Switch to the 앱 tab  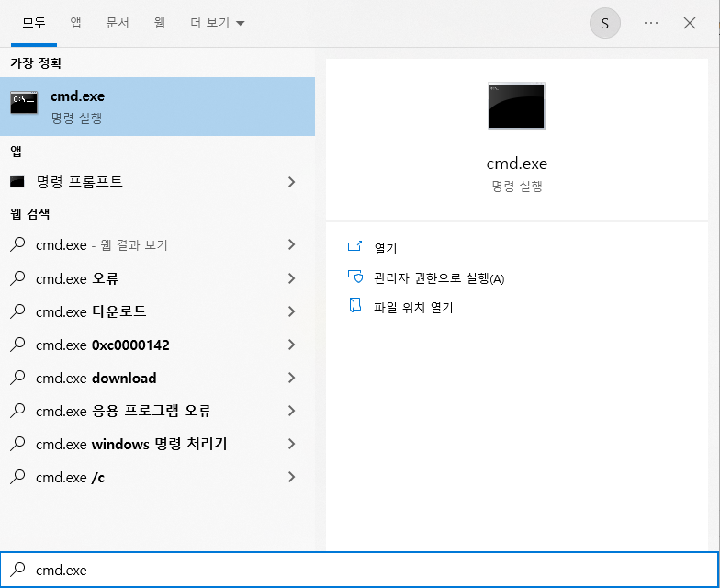click(x=75, y=23)
